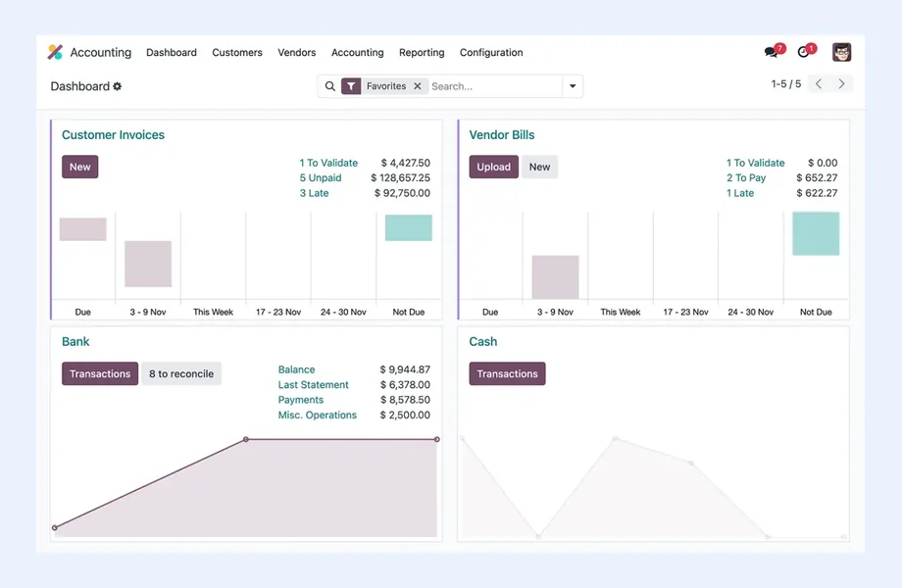Create New customer invoice
Viewport: 902px width, 588px height.
coord(80,167)
